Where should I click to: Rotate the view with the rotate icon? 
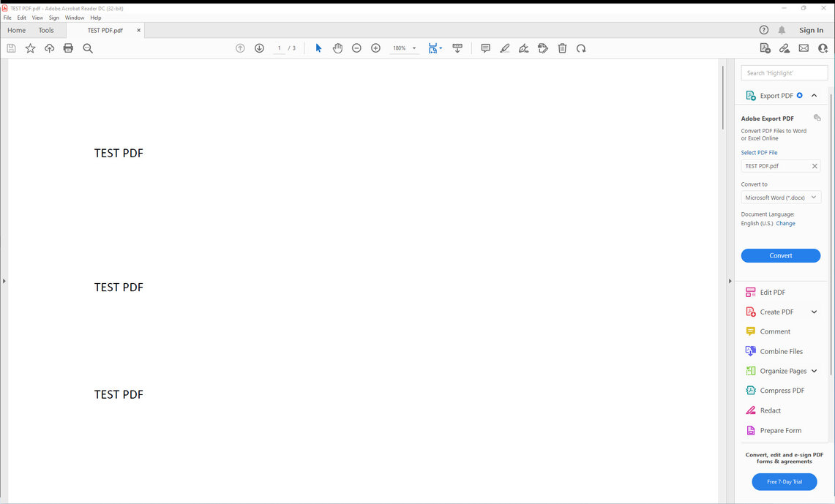point(582,48)
